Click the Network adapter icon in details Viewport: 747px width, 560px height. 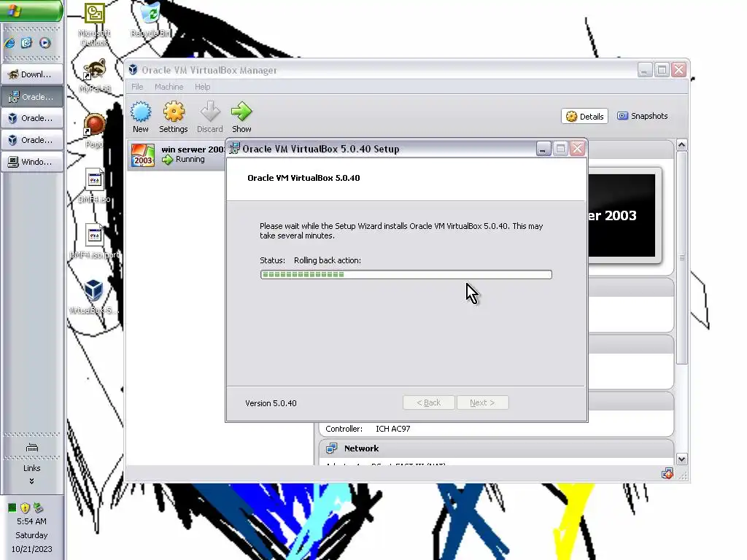(332, 448)
